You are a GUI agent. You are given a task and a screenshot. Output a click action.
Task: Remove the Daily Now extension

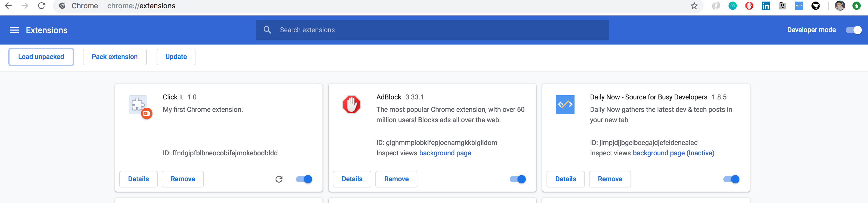point(610,179)
